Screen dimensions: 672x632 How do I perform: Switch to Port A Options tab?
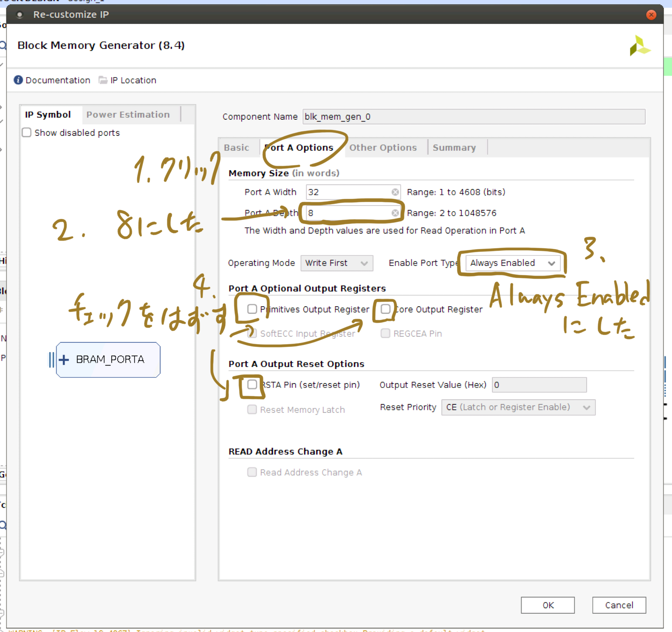pos(299,148)
